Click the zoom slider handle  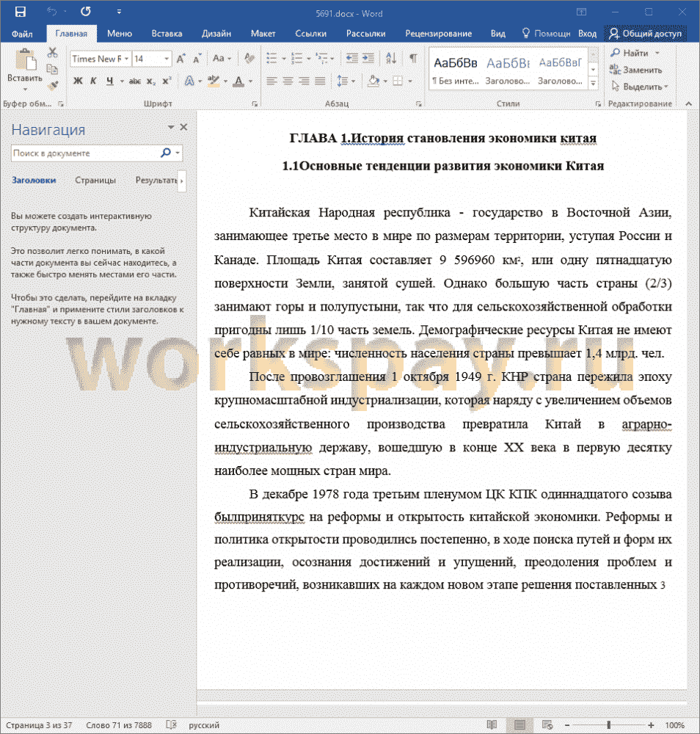(608, 724)
